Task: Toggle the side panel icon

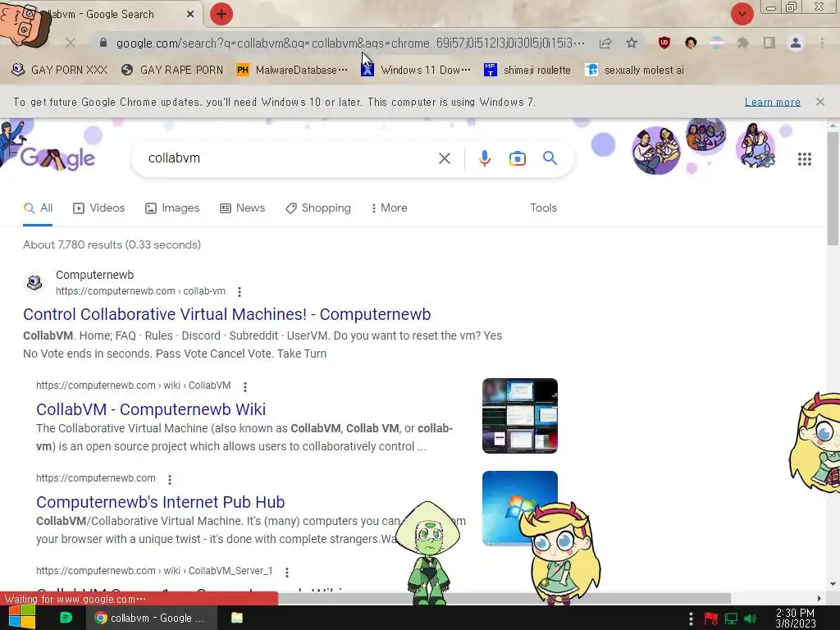Action: click(769, 43)
